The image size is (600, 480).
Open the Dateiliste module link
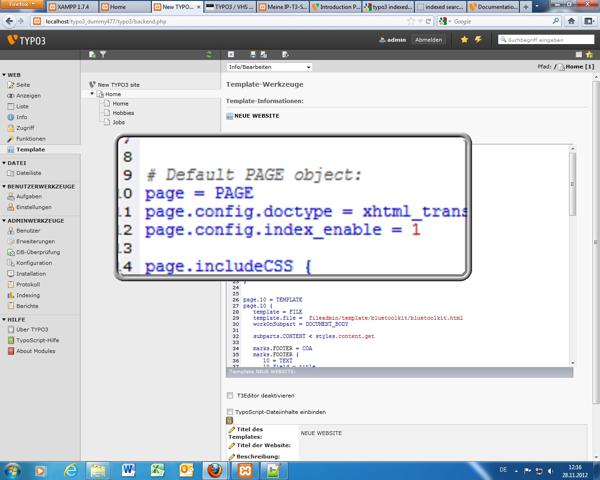coord(29,173)
